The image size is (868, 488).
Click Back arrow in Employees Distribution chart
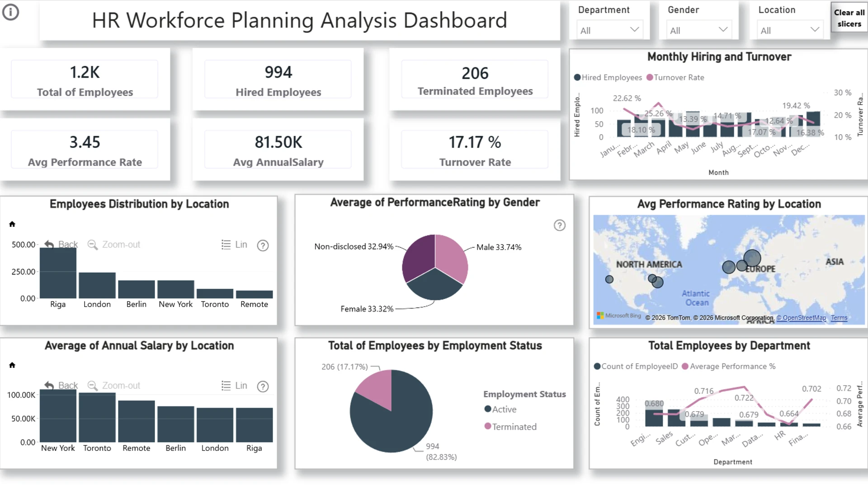(x=61, y=244)
